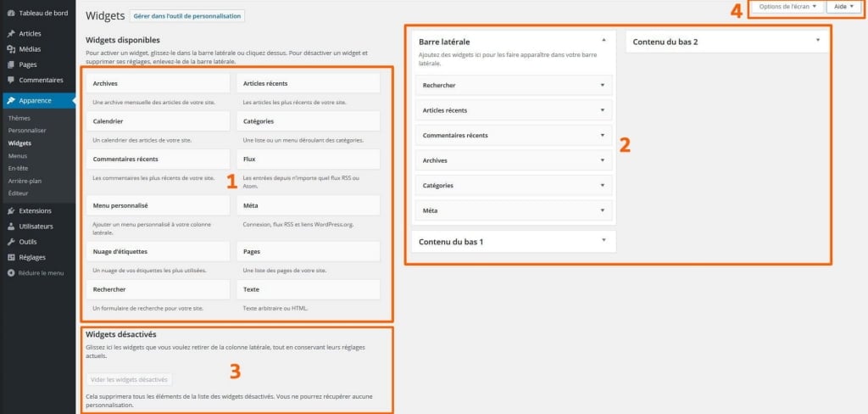Open Personnaliser under Apparence
This screenshot has height=414, width=868.
(x=27, y=131)
